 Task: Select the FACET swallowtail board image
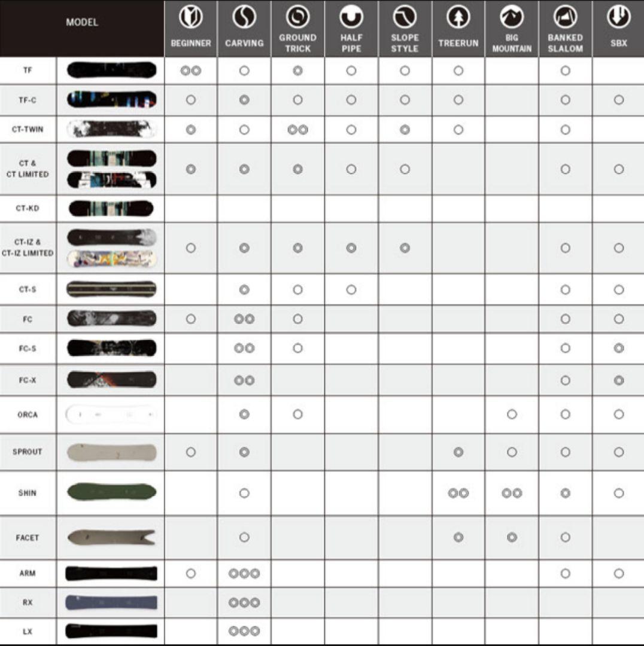click(111, 537)
